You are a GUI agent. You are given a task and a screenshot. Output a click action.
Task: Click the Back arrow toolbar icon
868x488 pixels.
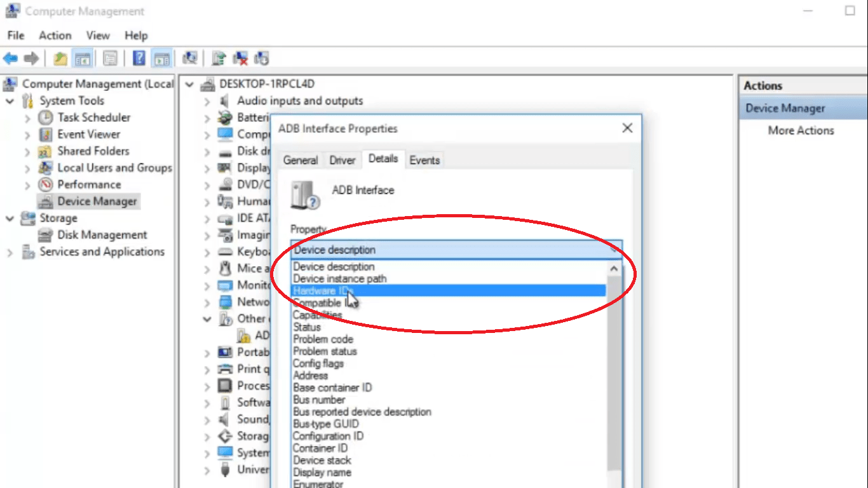[10, 59]
